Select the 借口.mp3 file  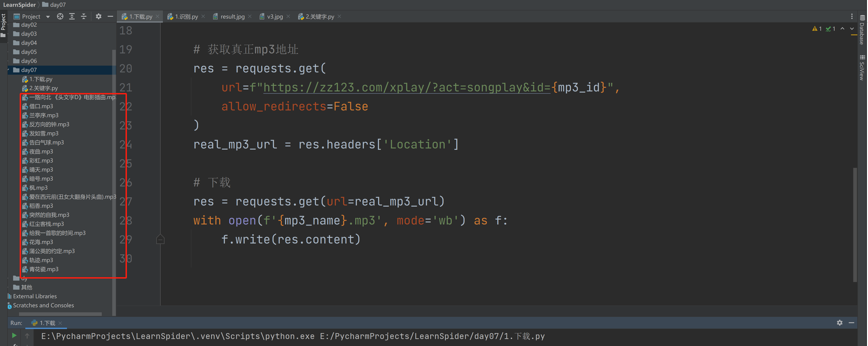pos(38,106)
